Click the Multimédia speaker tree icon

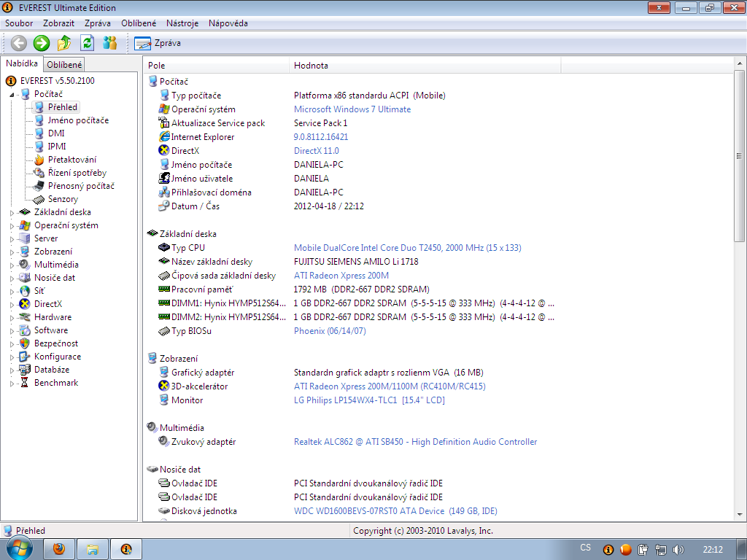(25, 264)
